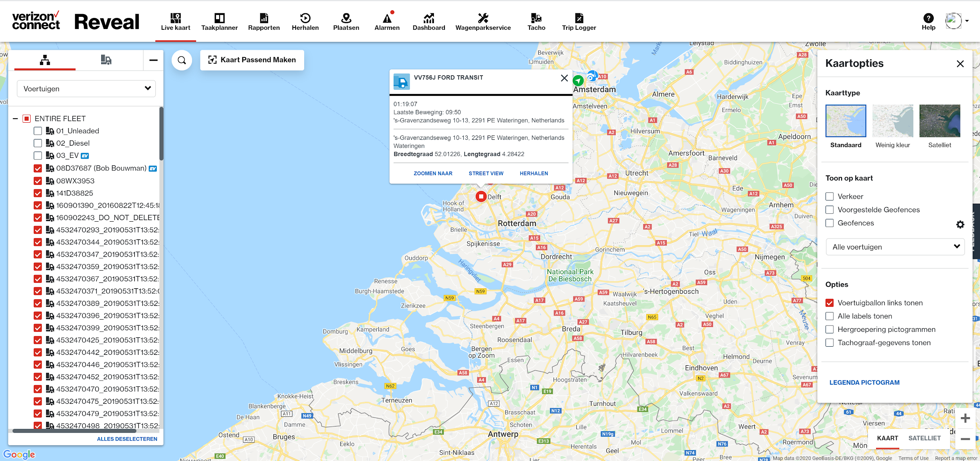Switch map to KAART view
980x461 pixels.
pos(887,438)
